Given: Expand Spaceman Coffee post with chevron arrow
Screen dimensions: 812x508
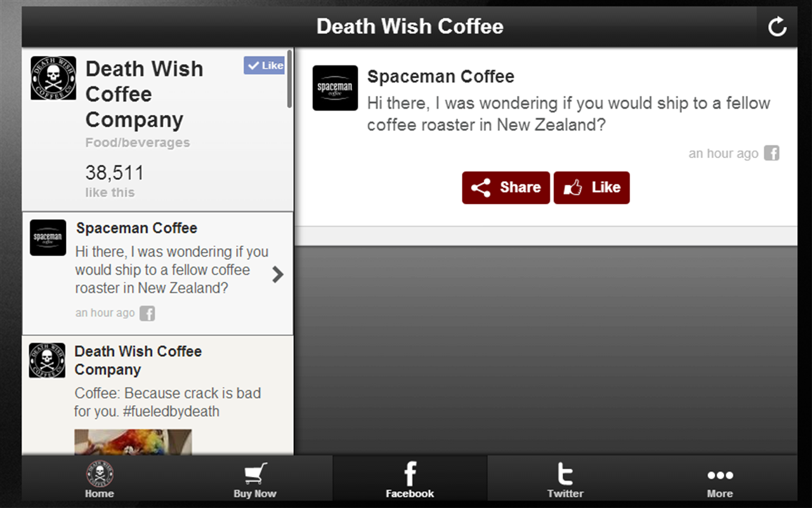Looking at the screenshot, I should tap(277, 274).
